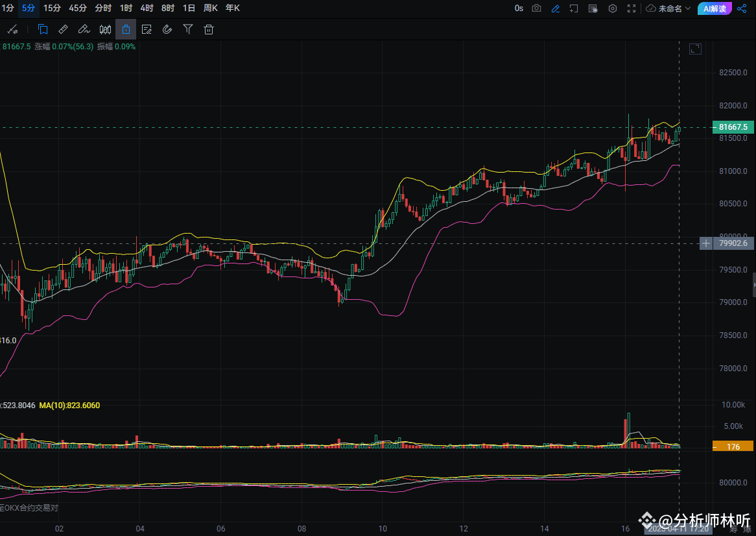The height and width of the screenshot is (536, 756).
Task: Click the share icon
Action: click(743, 8)
